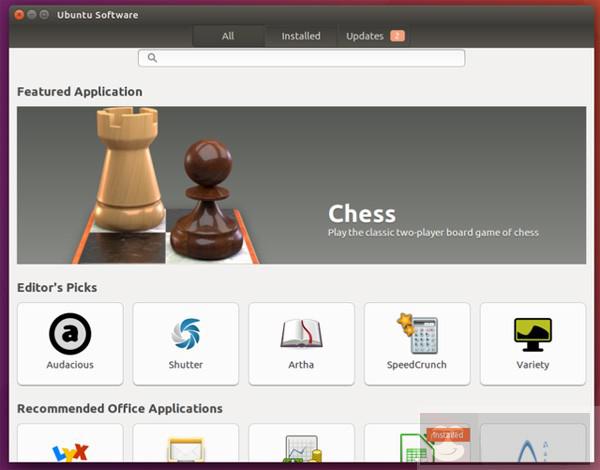Viewport: 600px width, 470px height.
Task: Click the Variety label
Action: [533, 365]
